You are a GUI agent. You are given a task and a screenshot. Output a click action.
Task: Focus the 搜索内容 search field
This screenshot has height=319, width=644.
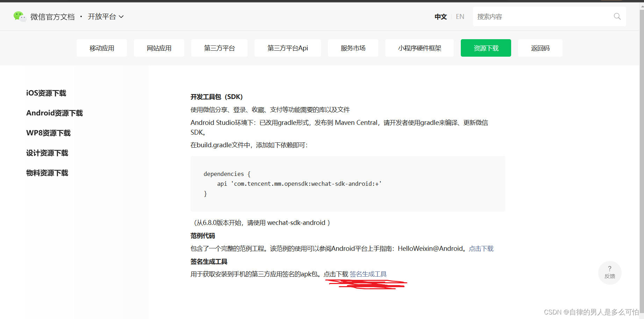[549, 16]
